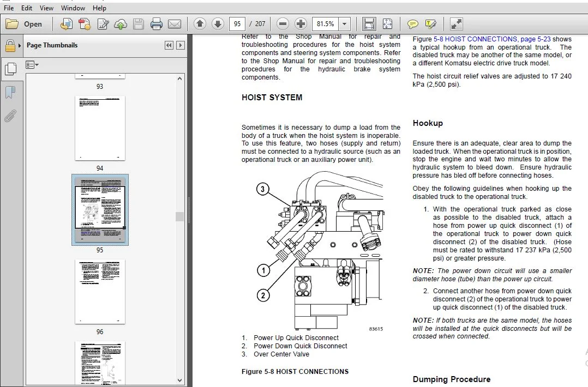Select the page 95 thumbnail
This screenshot has width=588, height=387.
[x=100, y=209]
